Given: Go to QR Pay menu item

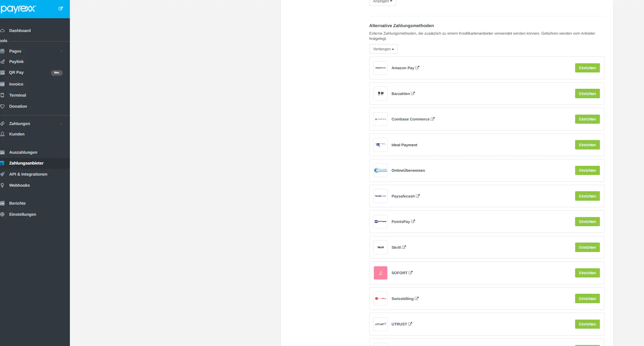Looking at the screenshot, I should tap(16, 72).
